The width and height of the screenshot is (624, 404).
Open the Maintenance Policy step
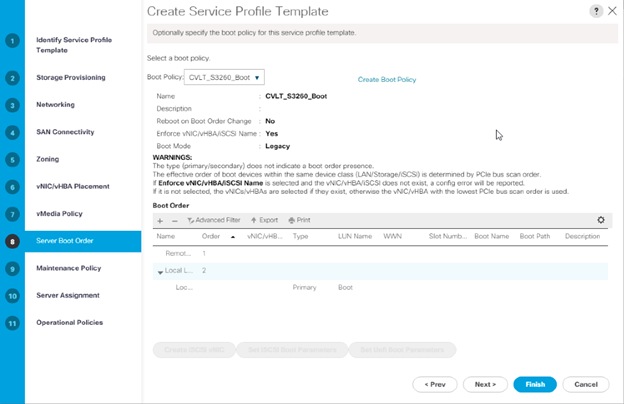[x=68, y=268]
